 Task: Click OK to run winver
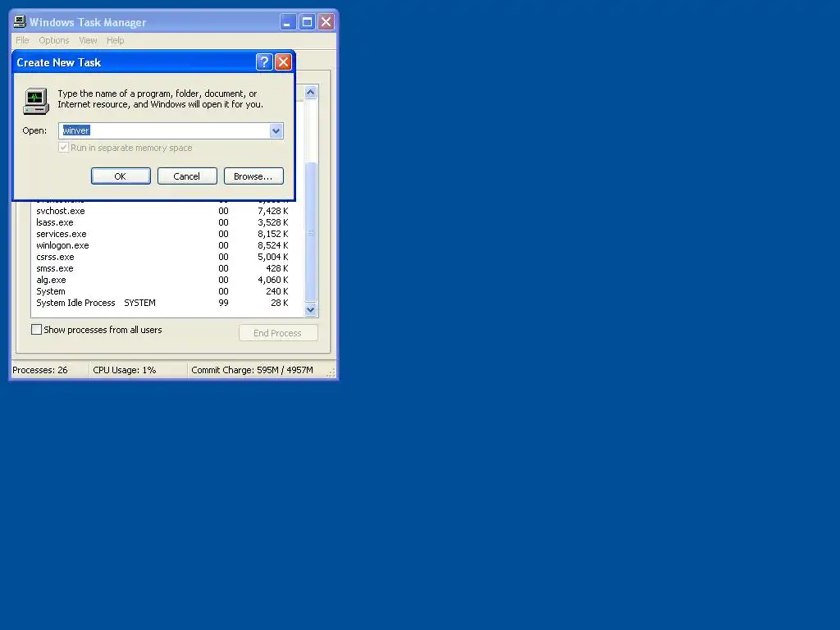click(x=121, y=176)
